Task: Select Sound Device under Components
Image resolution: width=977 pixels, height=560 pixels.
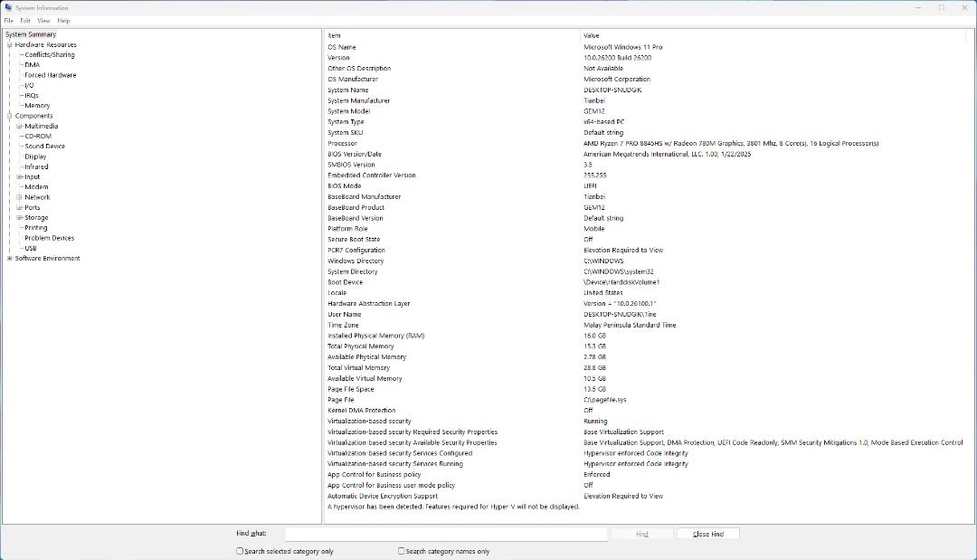Action: tap(44, 146)
